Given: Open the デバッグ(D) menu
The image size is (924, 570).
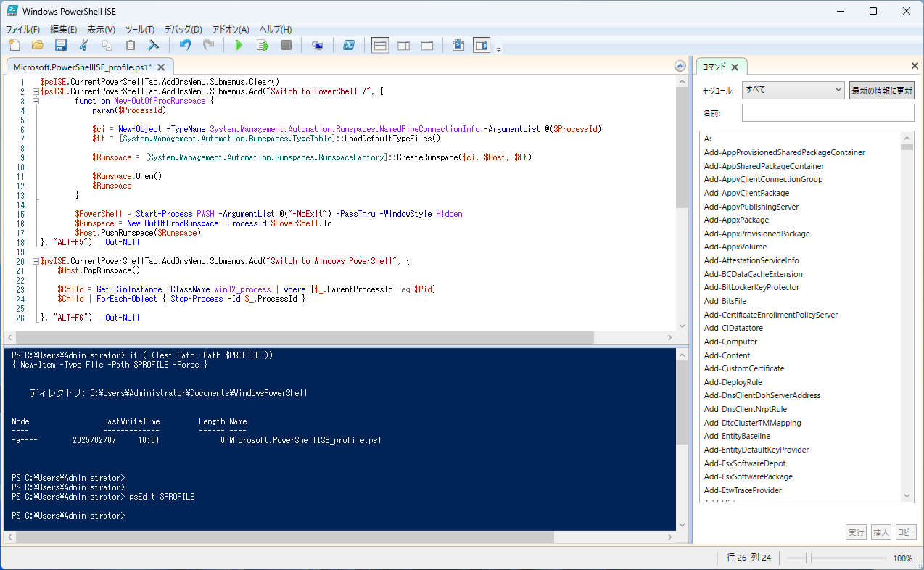Looking at the screenshot, I should 183,30.
